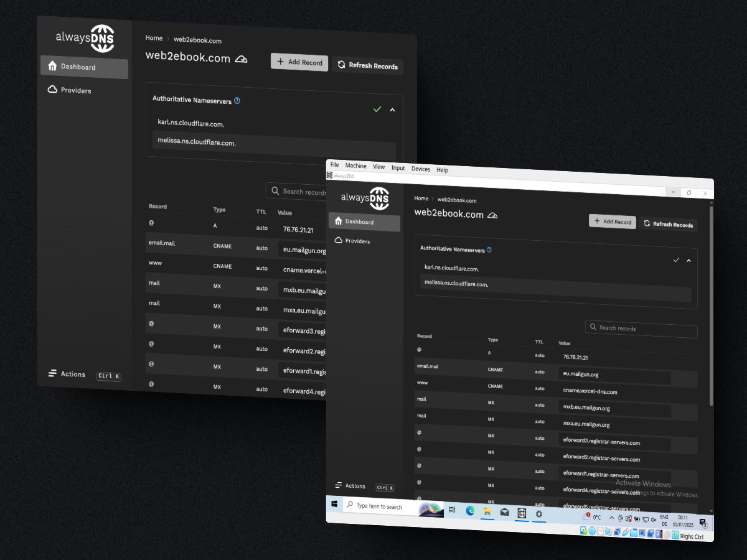747x560 pixels.
Task: Open Windows Settings from the taskbar
Action: tap(538, 513)
